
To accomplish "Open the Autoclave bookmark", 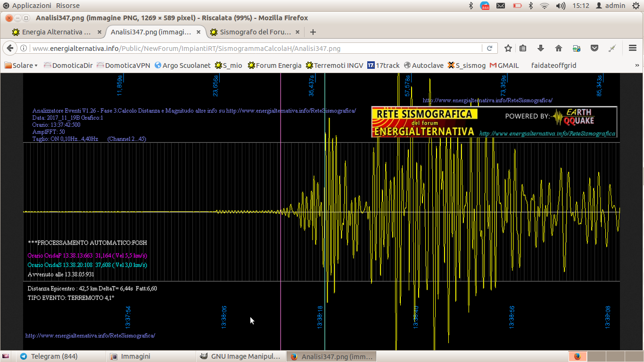I will coord(424,66).
